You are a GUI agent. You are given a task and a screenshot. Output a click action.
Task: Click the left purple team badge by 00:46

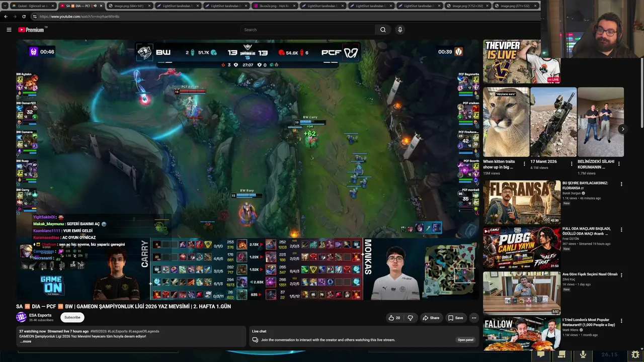point(33,51)
